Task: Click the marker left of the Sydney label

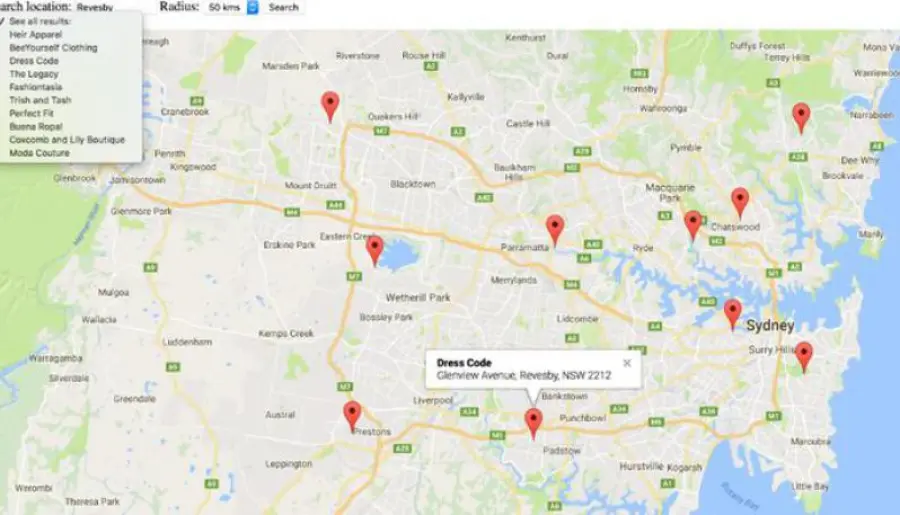Action: click(x=732, y=315)
